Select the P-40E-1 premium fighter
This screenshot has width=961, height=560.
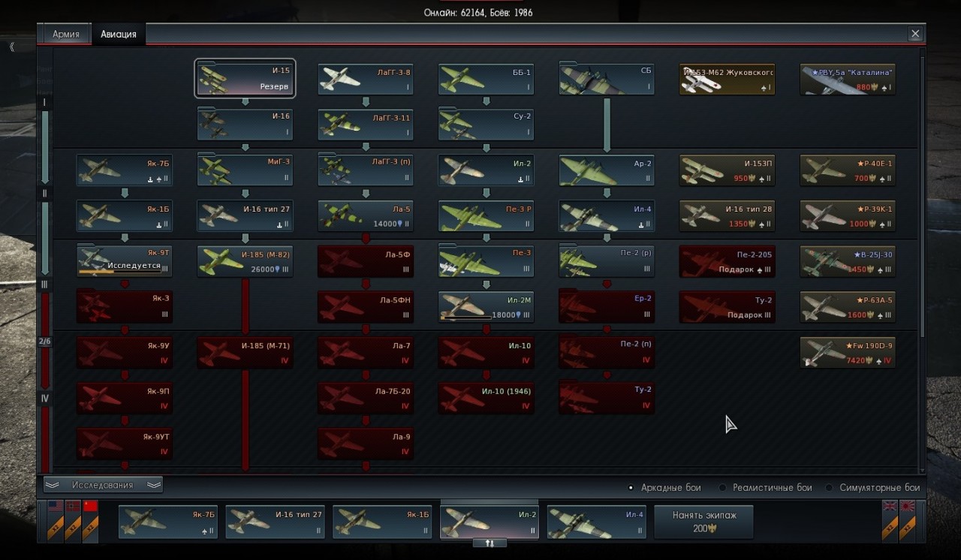point(848,170)
